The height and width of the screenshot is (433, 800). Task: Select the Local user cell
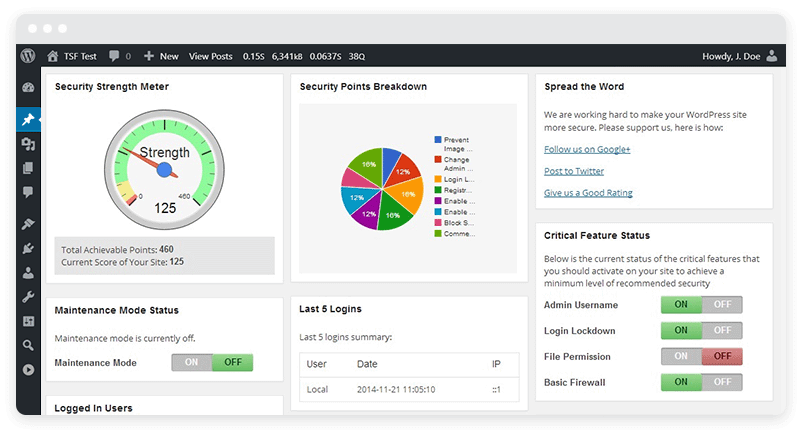tap(317, 390)
